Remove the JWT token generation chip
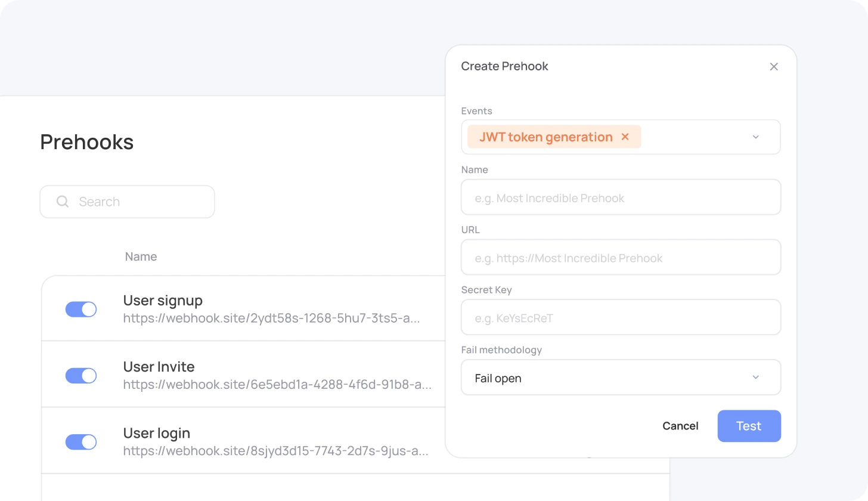 click(625, 137)
